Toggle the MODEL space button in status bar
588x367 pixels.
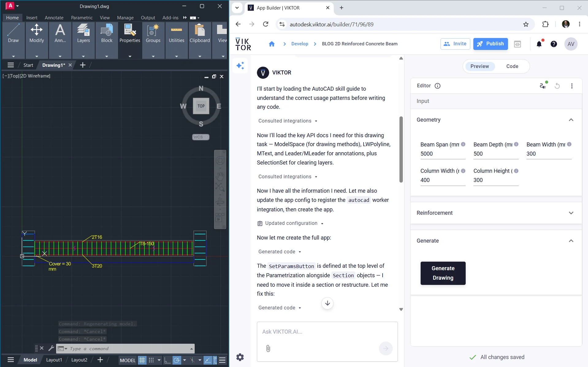tap(128, 360)
